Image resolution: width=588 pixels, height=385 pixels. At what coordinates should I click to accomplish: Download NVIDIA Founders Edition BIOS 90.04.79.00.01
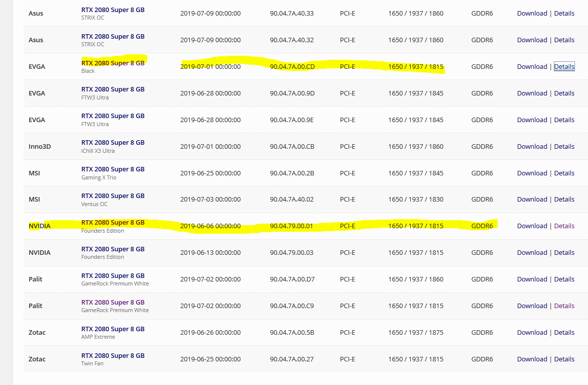[532, 226]
